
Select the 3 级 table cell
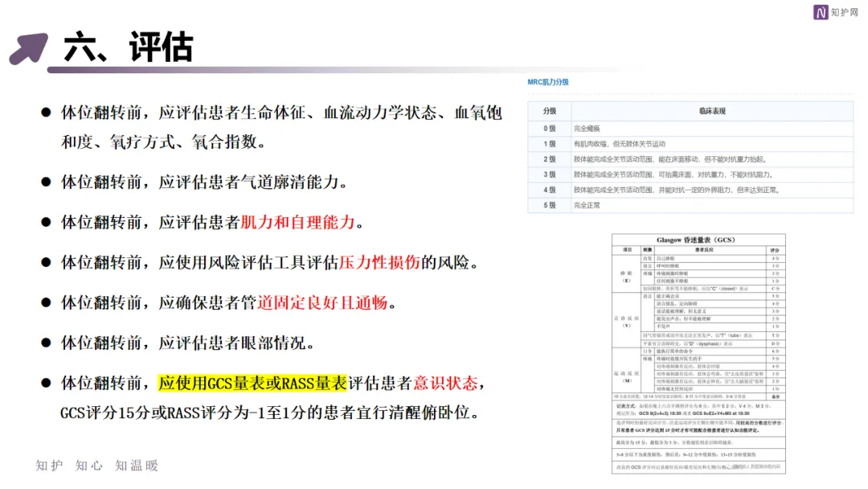(x=550, y=175)
